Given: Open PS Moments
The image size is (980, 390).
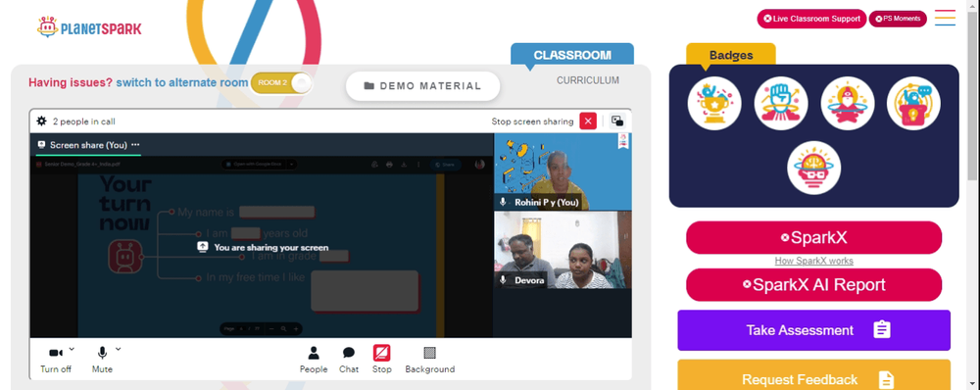Looking at the screenshot, I should tap(898, 19).
